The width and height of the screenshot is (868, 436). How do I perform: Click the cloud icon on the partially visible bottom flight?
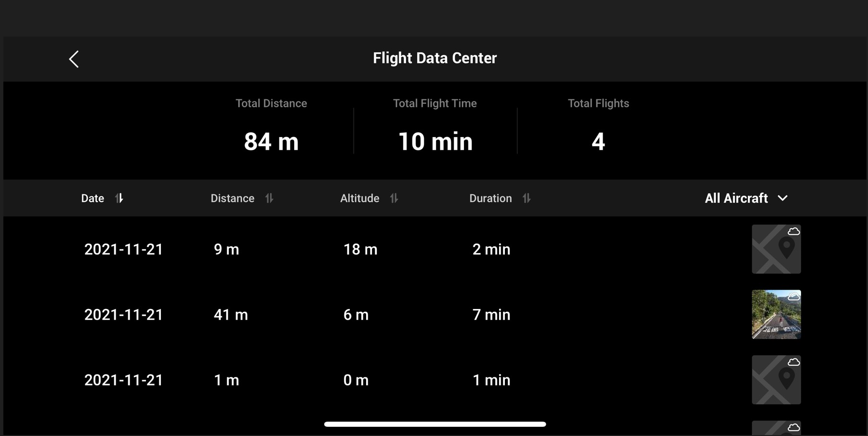coord(793,426)
